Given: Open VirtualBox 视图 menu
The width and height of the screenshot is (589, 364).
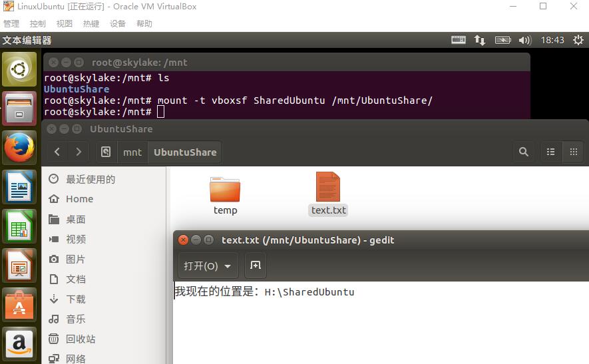Looking at the screenshot, I should [x=65, y=24].
